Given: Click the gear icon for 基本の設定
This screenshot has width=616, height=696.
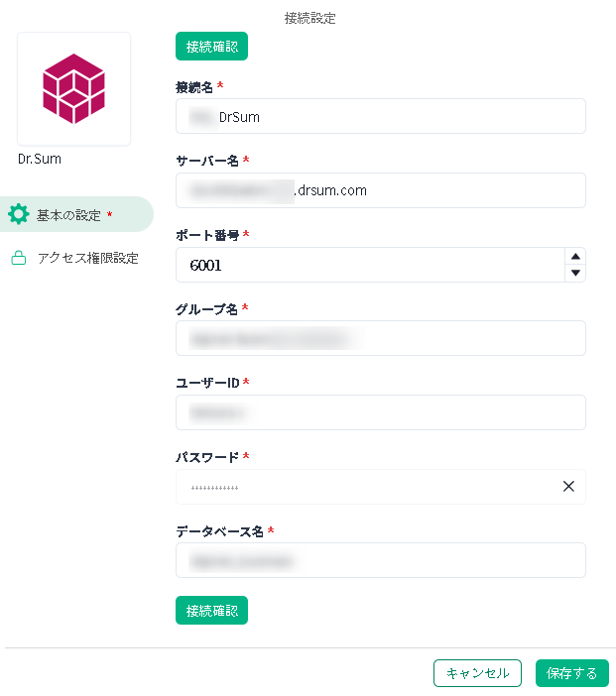Looking at the screenshot, I should click(x=18, y=214).
